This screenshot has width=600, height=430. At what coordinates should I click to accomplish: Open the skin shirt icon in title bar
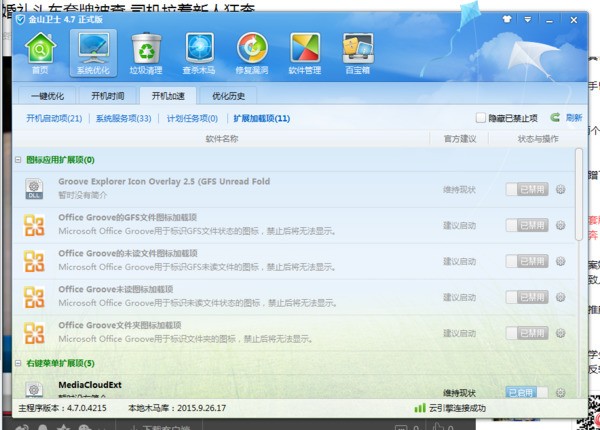coord(507,19)
